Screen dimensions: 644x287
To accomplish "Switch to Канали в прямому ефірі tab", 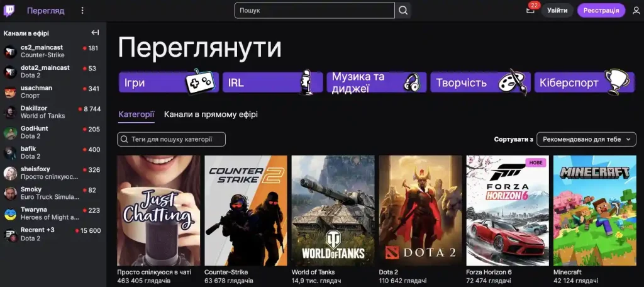I will pyautogui.click(x=211, y=115).
